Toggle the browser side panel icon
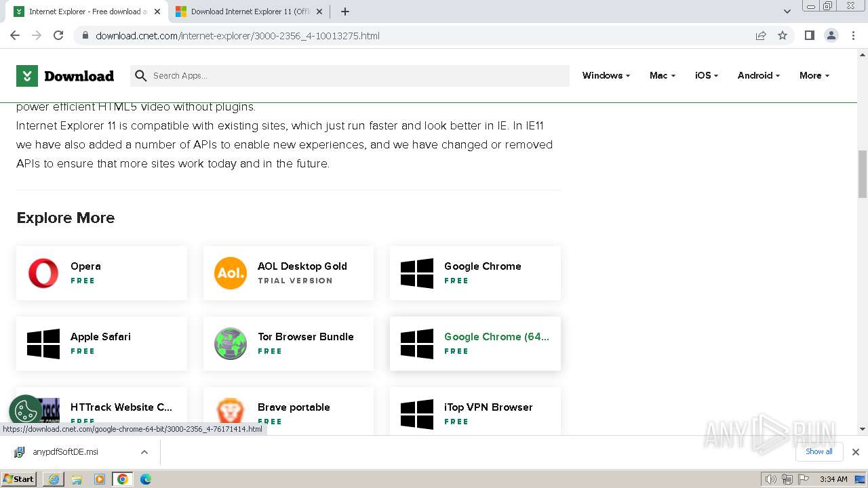 pos(809,35)
